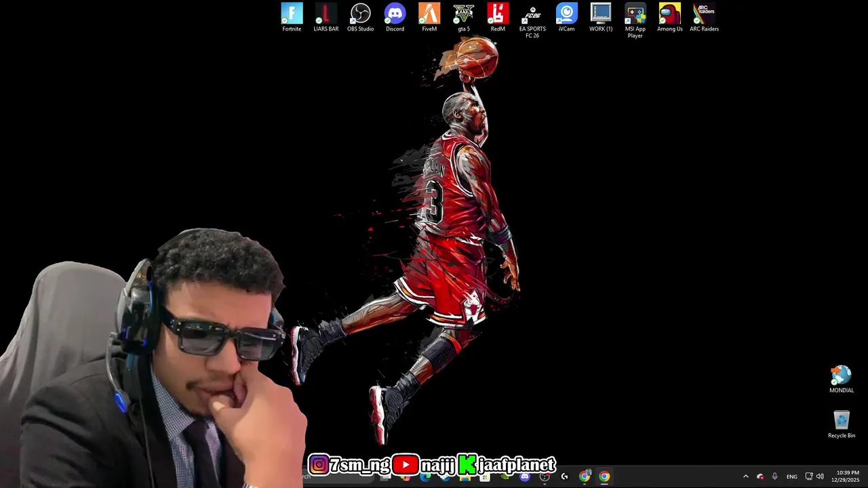Open Logitech G HUB taskbar icon
The image size is (868, 488).
[564, 476]
